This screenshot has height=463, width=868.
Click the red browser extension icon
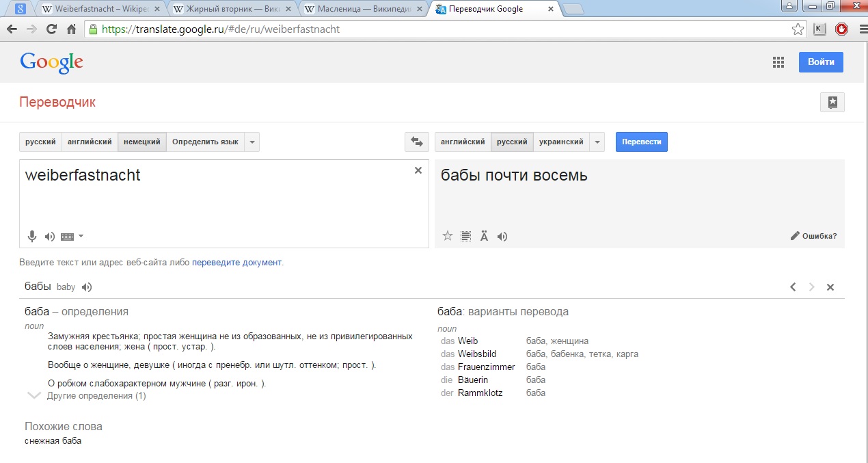(842, 29)
